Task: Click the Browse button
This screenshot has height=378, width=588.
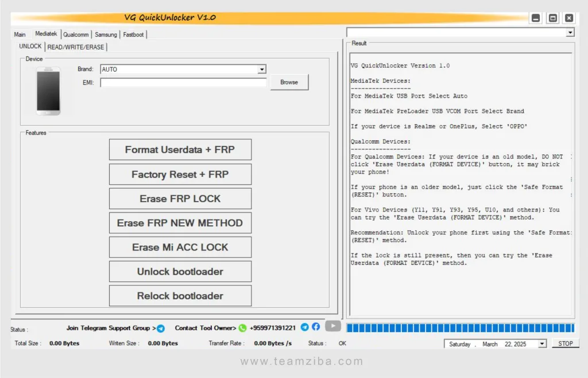Action: pyautogui.click(x=289, y=82)
